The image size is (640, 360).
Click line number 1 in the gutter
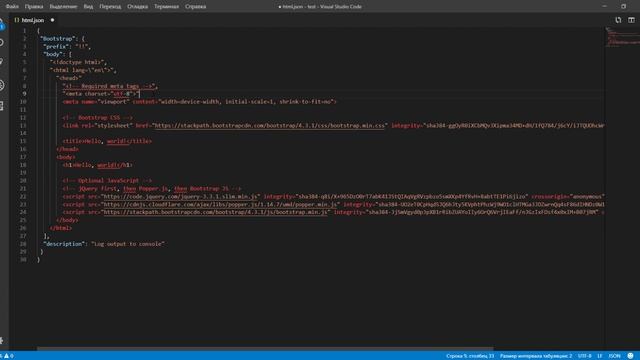coord(24,31)
